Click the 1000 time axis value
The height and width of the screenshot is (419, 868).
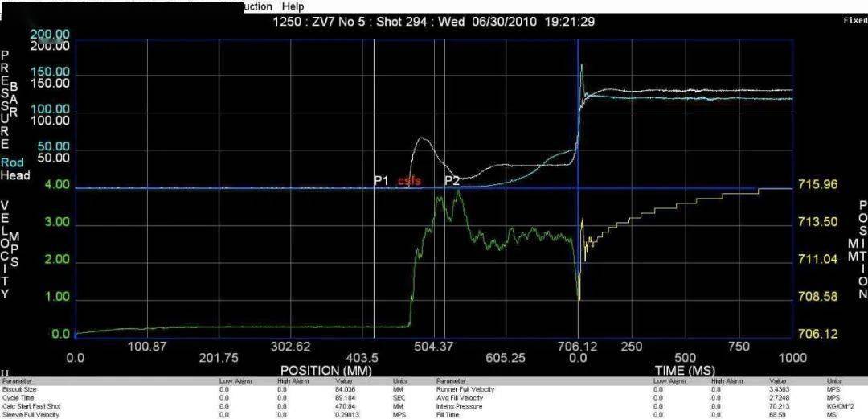click(x=792, y=358)
